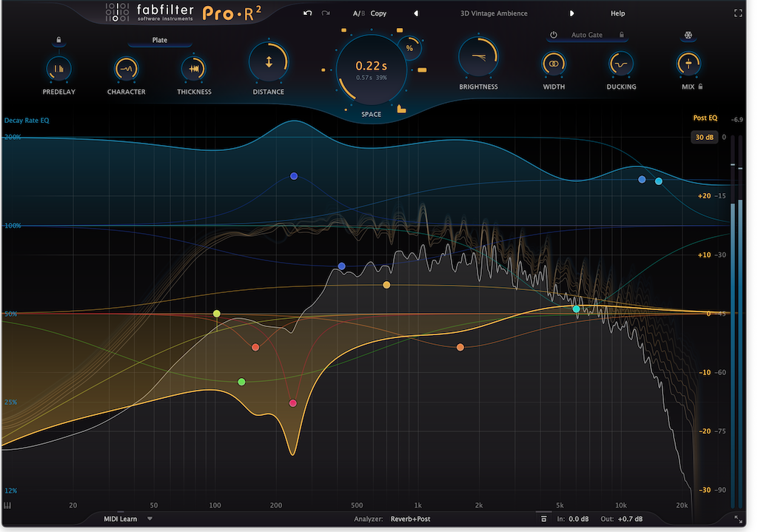The image size is (758, 532).
Task: Click the Space decay time knob
Action: click(x=372, y=70)
